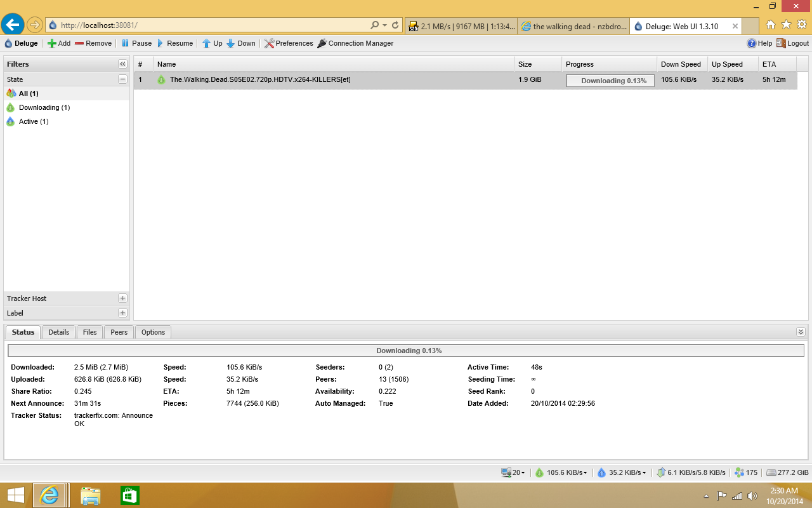Expand the Tracker Host section
The image size is (812, 508).
tap(122, 298)
